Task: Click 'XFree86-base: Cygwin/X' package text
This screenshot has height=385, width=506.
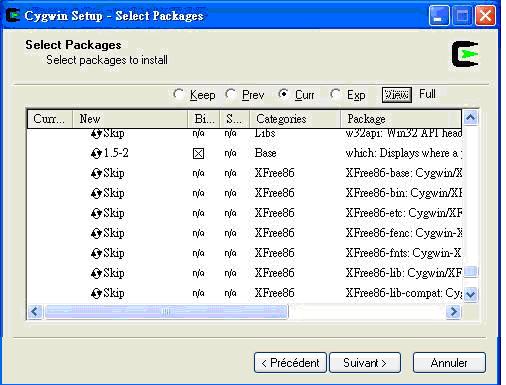Action: 404,173
